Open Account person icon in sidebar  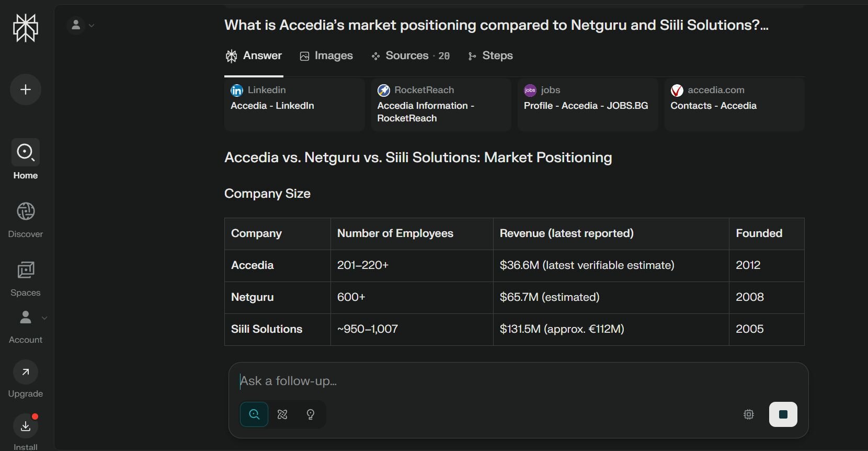click(x=26, y=317)
